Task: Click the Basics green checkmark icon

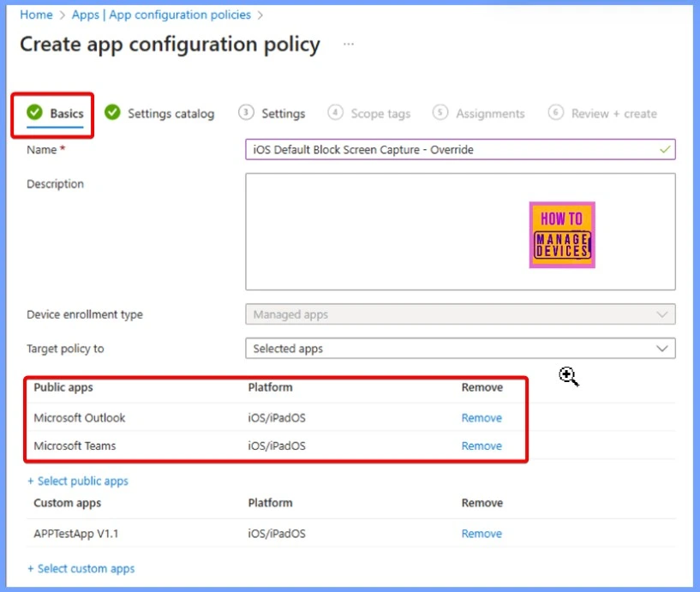Action: click(x=34, y=112)
